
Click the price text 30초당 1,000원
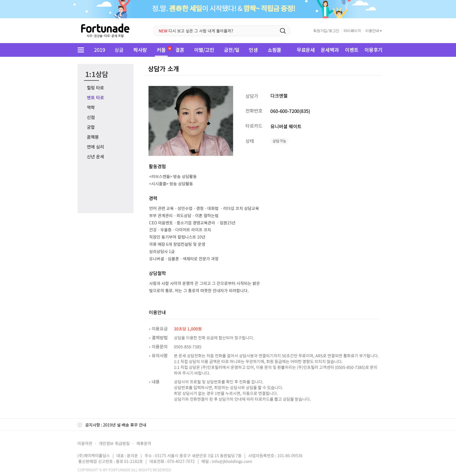(188, 329)
